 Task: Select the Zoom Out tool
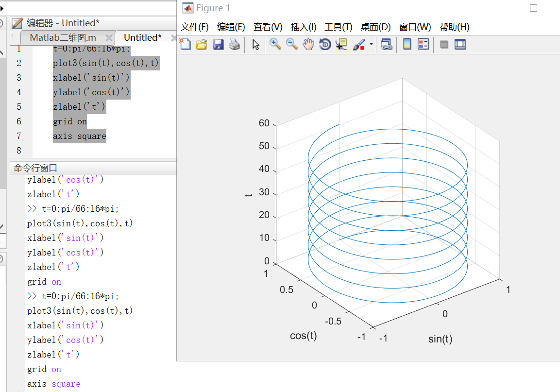[x=291, y=44]
